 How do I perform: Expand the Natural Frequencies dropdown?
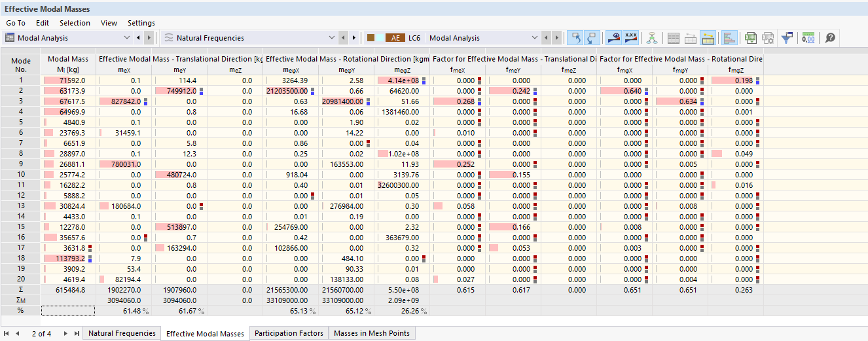pos(332,38)
